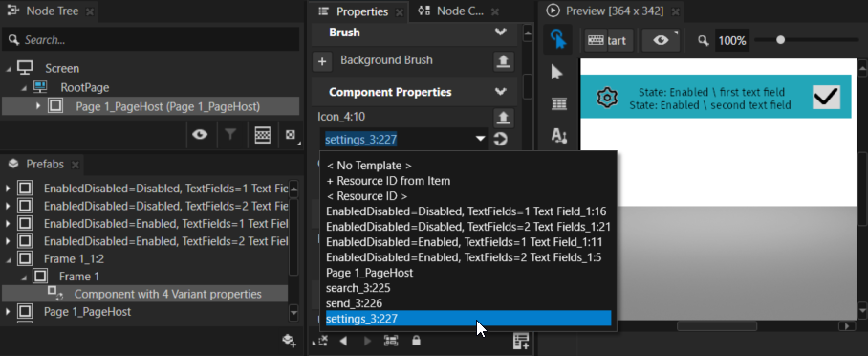Image resolution: width=868 pixels, height=356 pixels.
Task: Collapse the Brush section chevron
Action: [x=501, y=33]
